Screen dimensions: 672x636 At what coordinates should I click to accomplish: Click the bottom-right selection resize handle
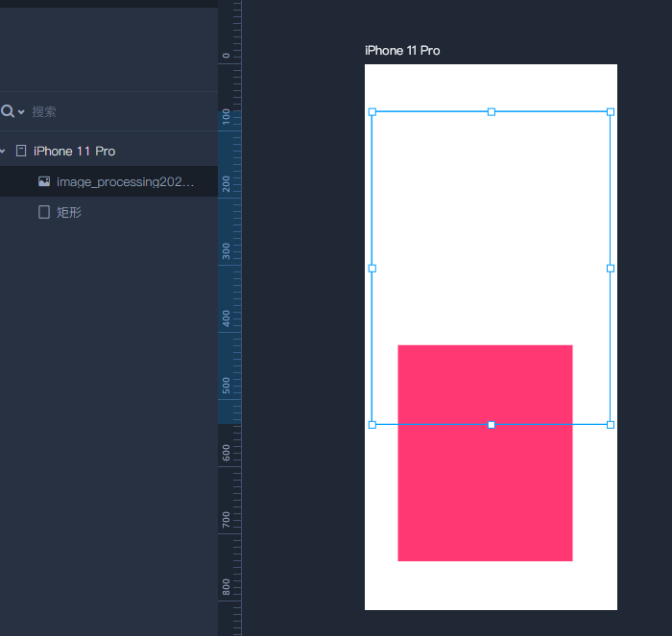click(611, 425)
